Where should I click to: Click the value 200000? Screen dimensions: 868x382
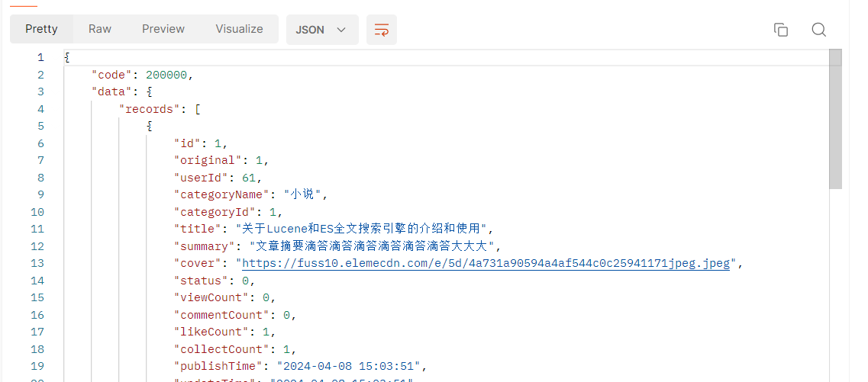tap(166, 75)
